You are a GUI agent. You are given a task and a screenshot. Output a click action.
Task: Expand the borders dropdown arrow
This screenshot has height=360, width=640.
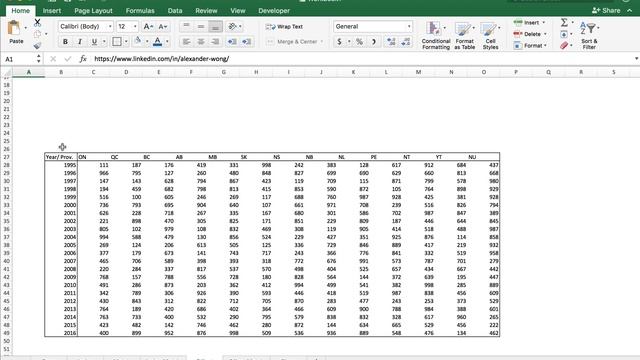click(x=126, y=42)
